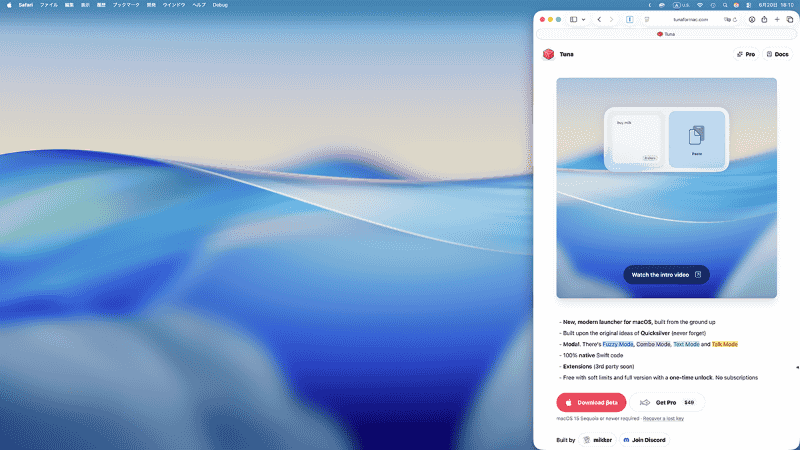
Task: Click the Focus moon icon in menu bar
Action: pyautogui.click(x=649, y=5)
